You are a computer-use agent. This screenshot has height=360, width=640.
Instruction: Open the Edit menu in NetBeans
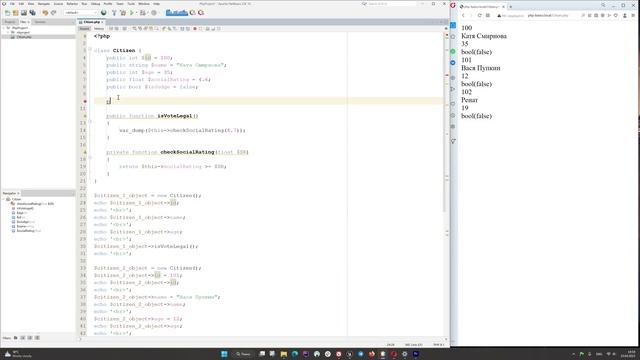pyautogui.click(x=21, y=4)
